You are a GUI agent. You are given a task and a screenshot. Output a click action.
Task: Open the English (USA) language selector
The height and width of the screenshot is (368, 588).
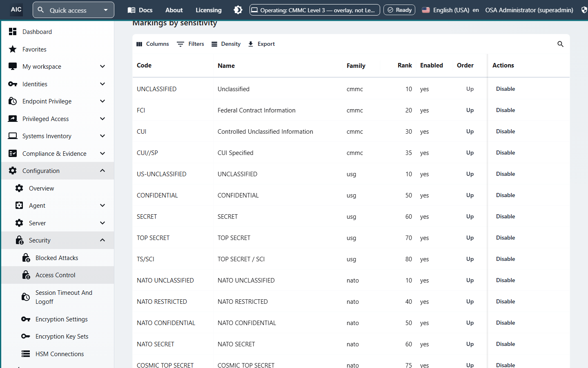450,10
